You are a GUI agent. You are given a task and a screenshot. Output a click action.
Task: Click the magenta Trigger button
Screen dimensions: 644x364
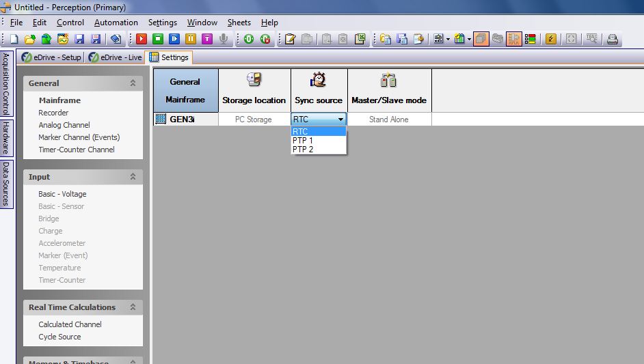point(206,39)
